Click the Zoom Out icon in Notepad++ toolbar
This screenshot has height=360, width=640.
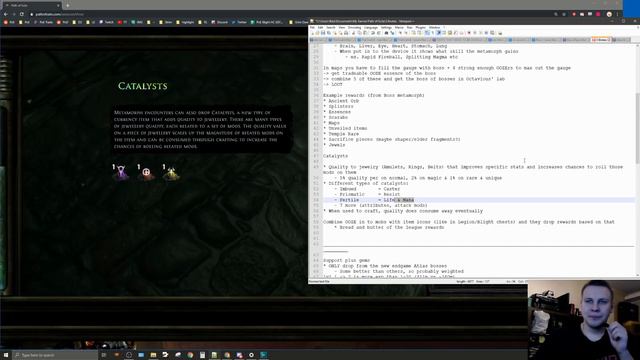point(406,33)
